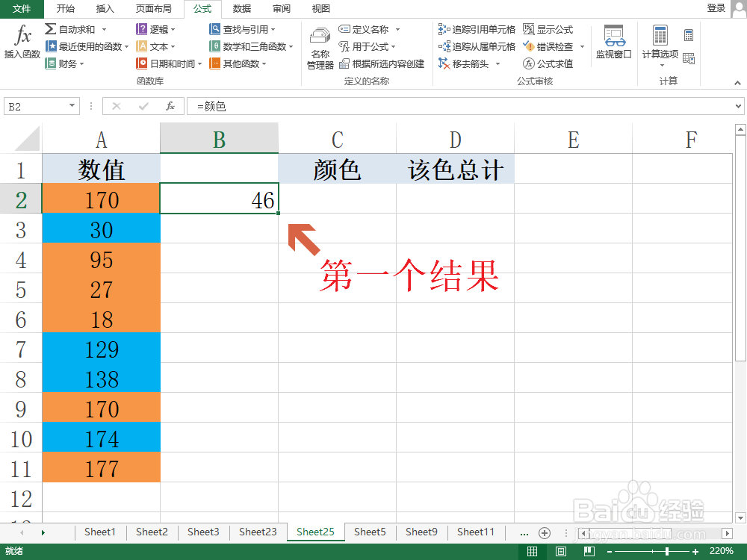
Task: Expand the Name Box dropdown arrow
Action: click(72, 105)
